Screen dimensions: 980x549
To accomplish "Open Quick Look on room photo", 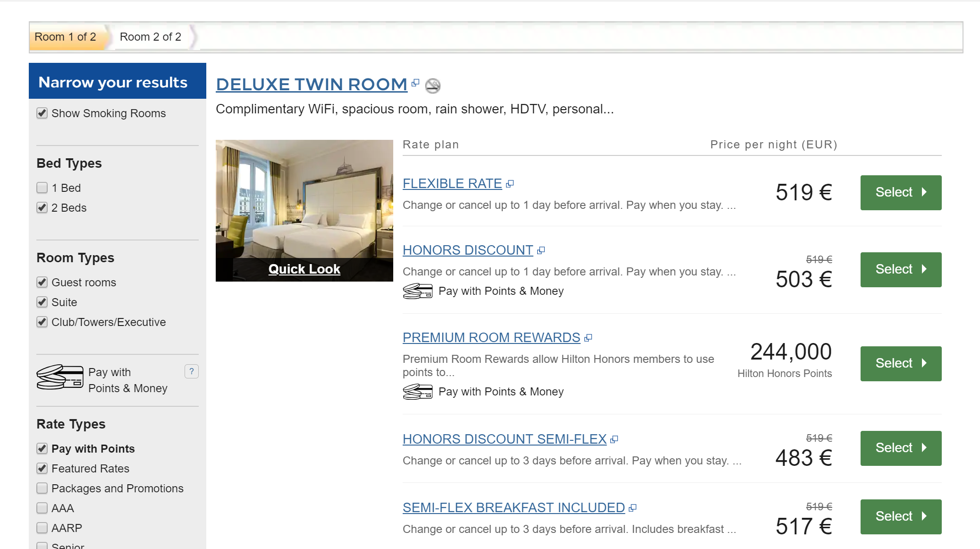I will 304,269.
